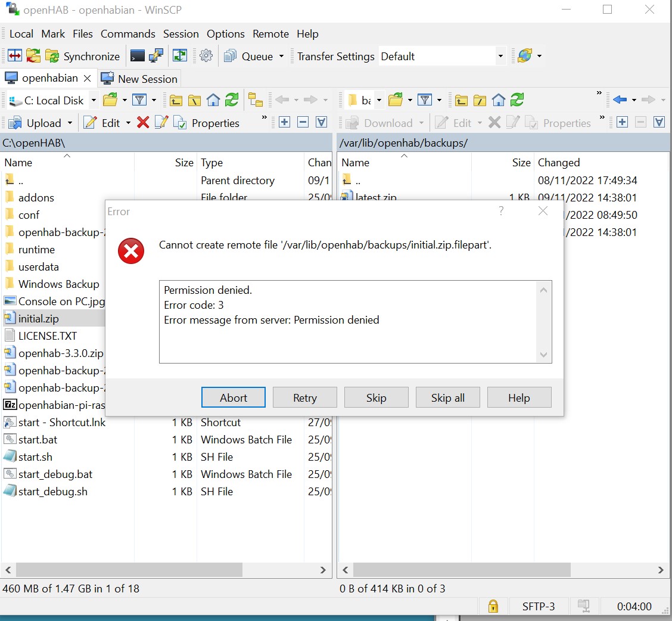Click the local panel horizontal scrollbar
Image resolution: width=672 pixels, height=621 pixels.
tap(129, 570)
